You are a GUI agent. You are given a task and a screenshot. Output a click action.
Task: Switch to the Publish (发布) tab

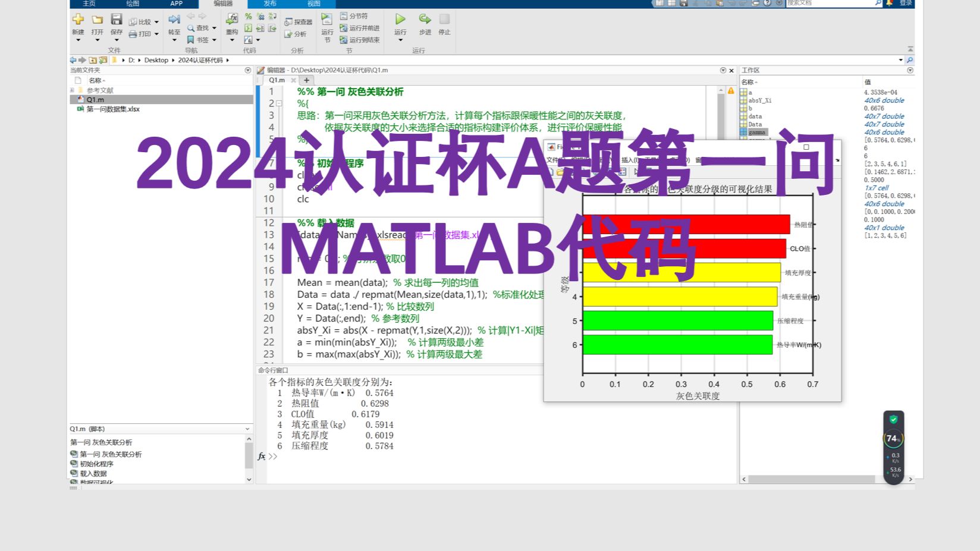coord(270,4)
